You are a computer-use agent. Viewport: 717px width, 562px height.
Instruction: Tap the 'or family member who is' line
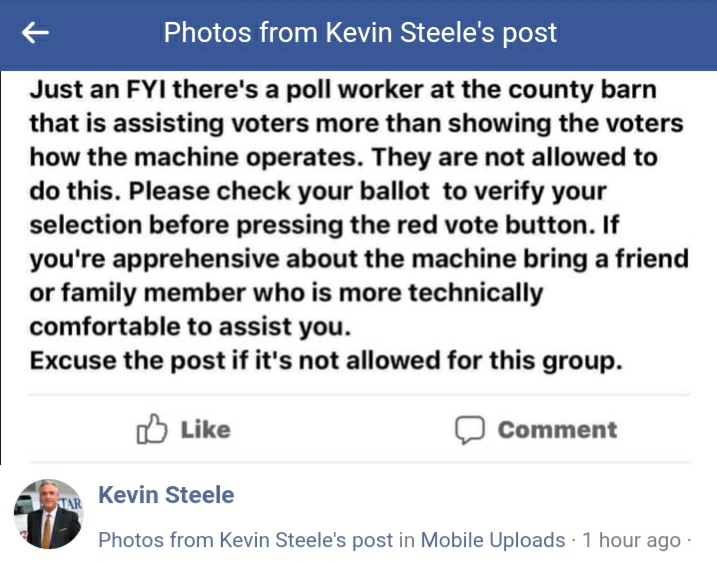coord(286,293)
